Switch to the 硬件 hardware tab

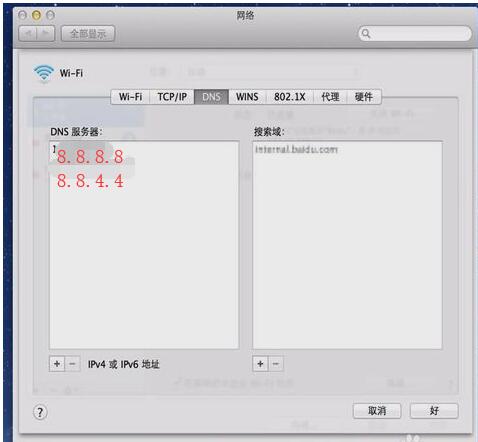click(x=364, y=97)
